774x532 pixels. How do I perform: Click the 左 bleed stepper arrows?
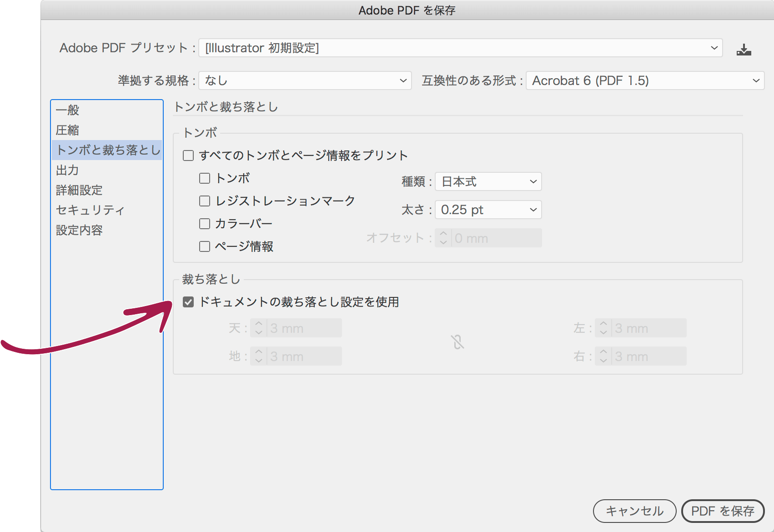coord(603,328)
